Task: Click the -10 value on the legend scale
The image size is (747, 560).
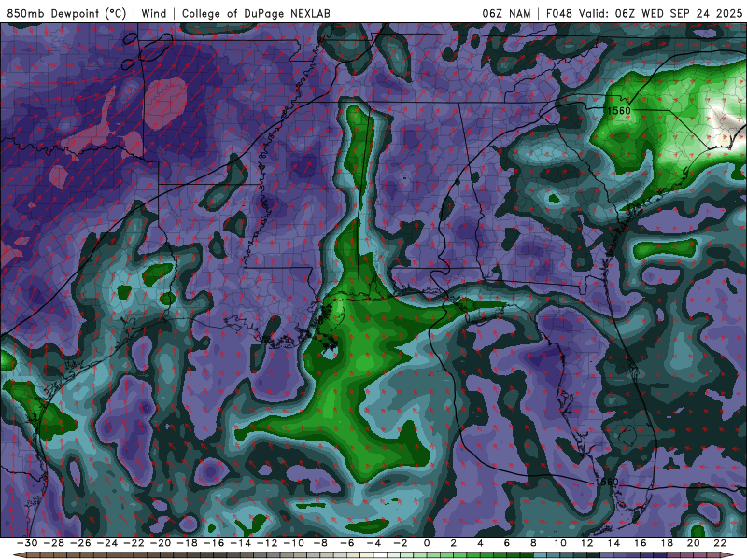Action: click(294, 543)
